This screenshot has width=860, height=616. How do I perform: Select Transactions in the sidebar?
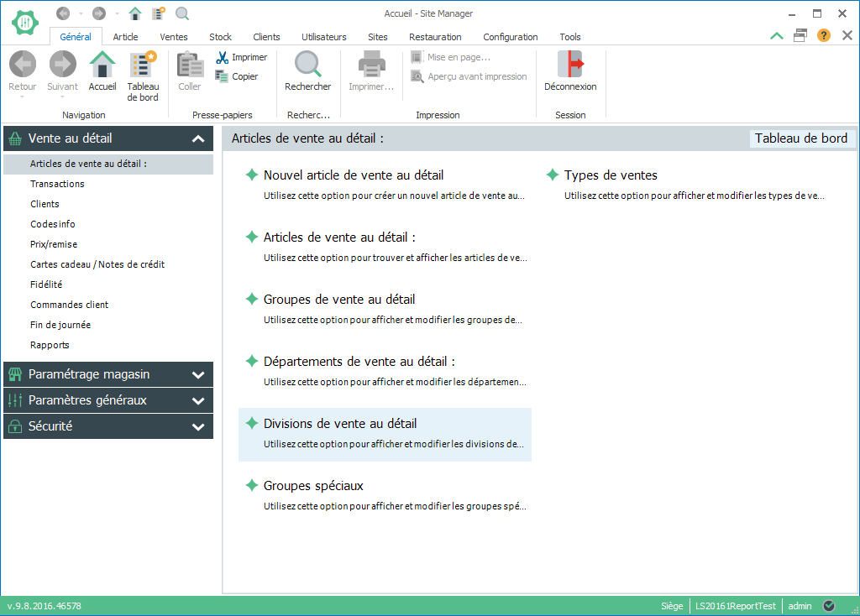point(57,184)
